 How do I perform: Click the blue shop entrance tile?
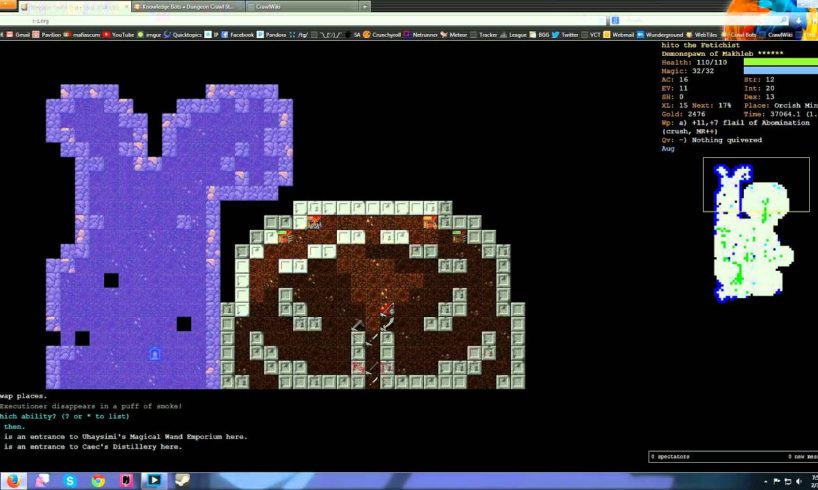[154, 354]
